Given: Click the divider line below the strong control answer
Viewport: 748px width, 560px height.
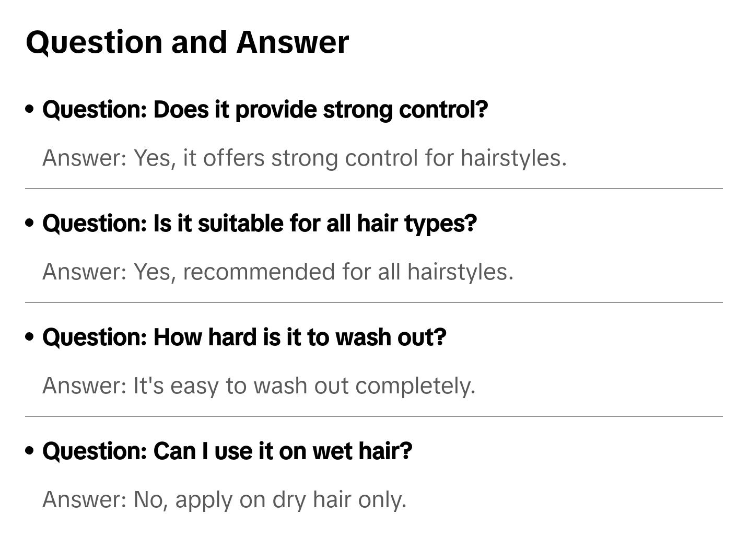Looking at the screenshot, I should tap(374, 189).
